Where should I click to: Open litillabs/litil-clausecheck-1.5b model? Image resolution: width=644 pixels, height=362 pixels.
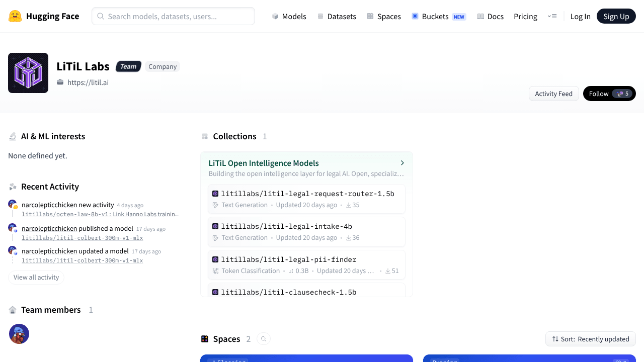click(x=289, y=292)
